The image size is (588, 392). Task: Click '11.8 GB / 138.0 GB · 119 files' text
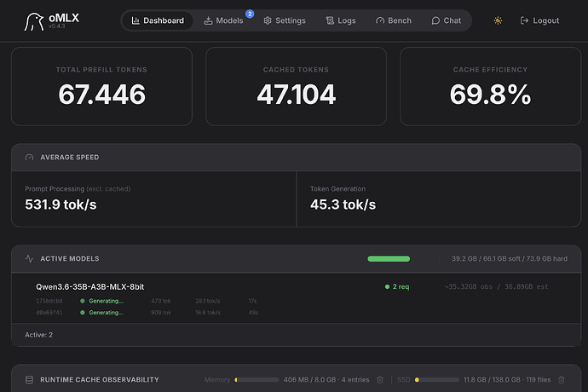tap(507, 379)
